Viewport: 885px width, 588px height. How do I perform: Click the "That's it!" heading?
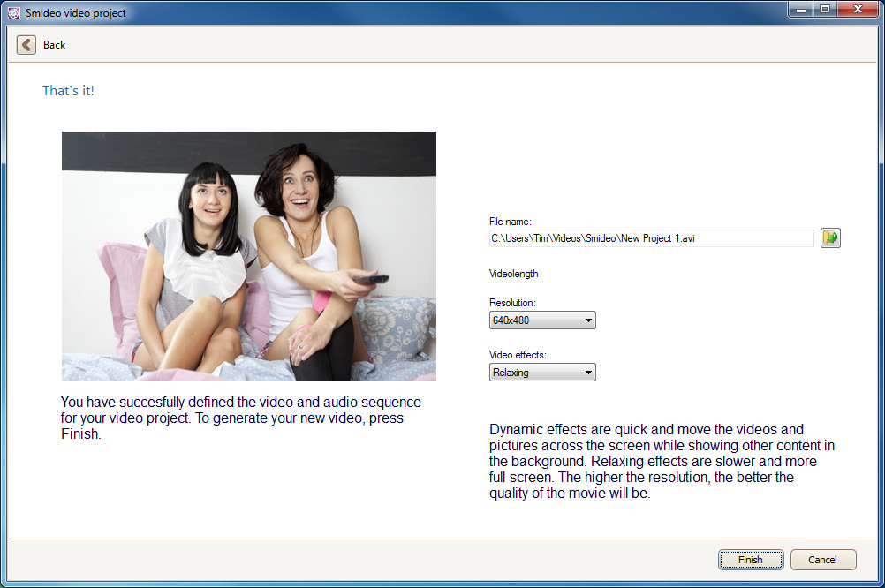(68, 91)
